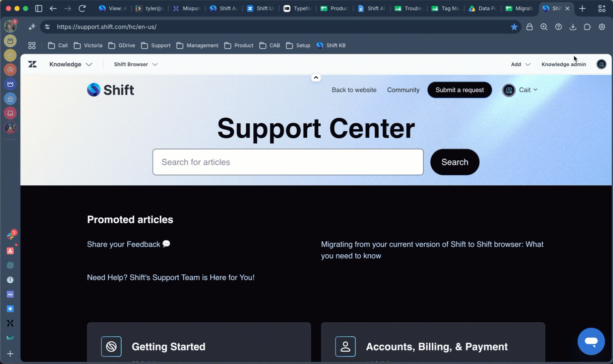
Task: Open the apps grid icon in bookmarks bar
Action: (x=32, y=45)
